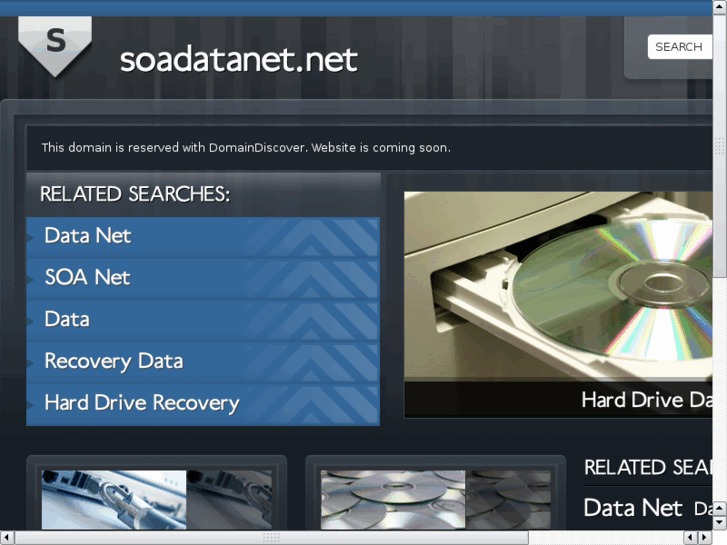Click the Hard Drive Da... image caption
Viewport: 727px width, 545px height.
pyautogui.click(x=647, y=400)
